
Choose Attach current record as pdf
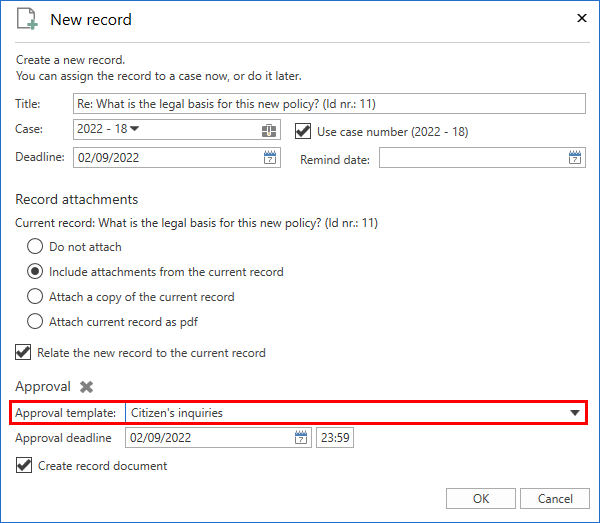point(35,321)
